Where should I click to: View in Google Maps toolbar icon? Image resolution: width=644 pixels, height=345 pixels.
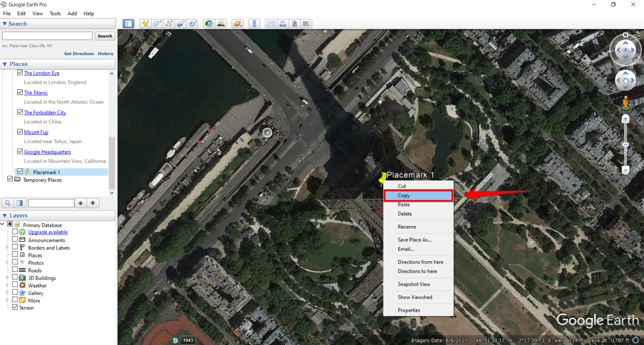point(306,23)
